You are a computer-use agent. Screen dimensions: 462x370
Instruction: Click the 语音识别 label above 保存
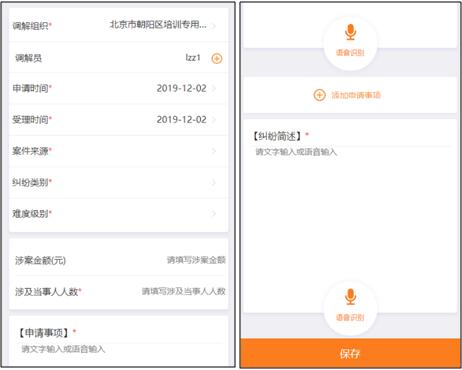[x=350, y=317]
